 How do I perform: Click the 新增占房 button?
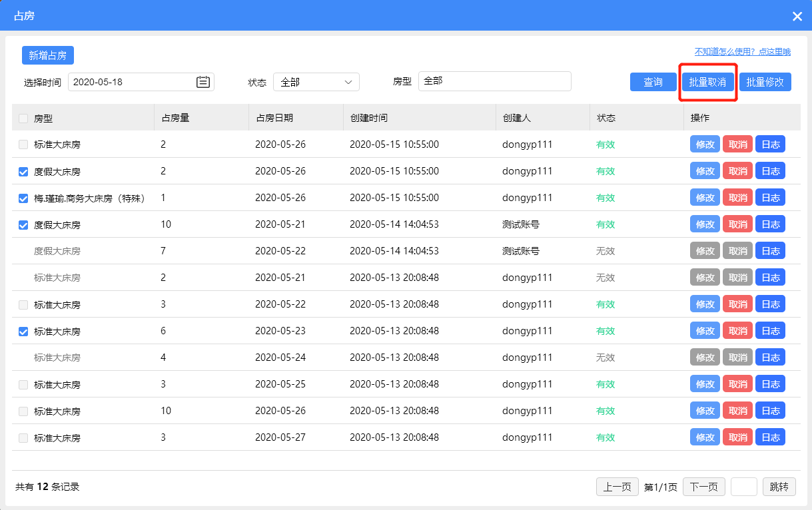[x=48, y=55]
